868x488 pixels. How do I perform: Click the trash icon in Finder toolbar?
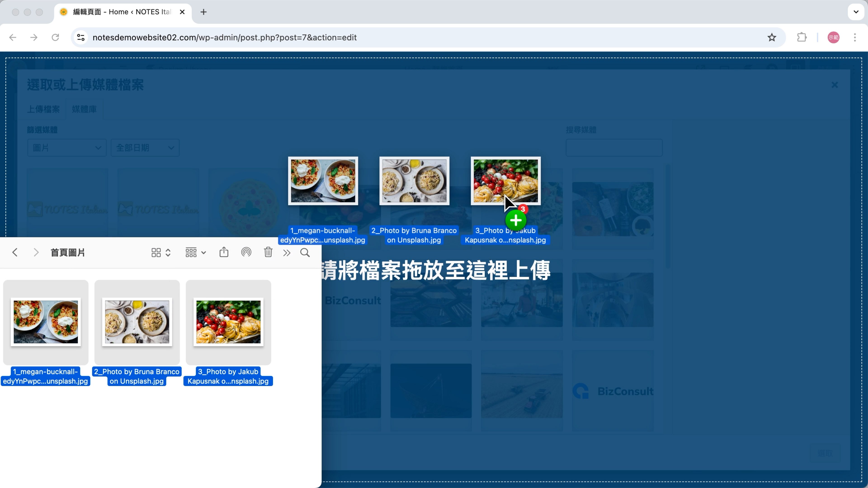(x=268, y=252)
